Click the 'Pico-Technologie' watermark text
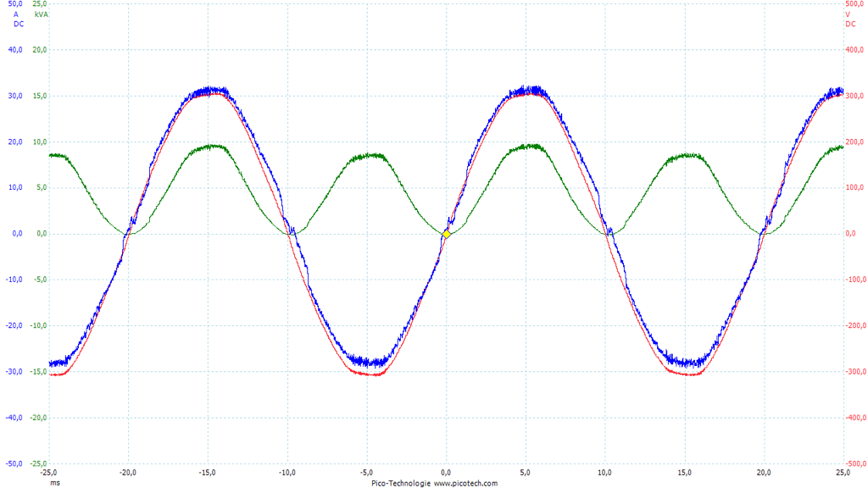 pos(401,483)
